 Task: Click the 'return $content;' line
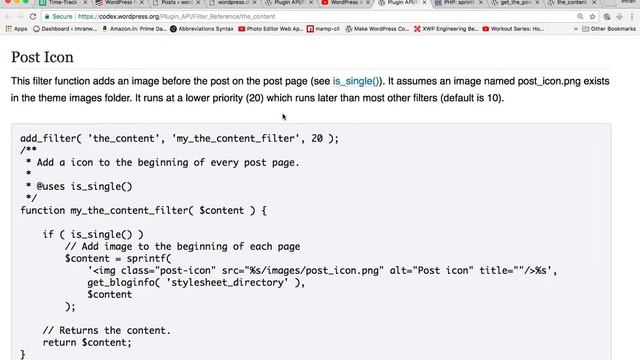coord(87,342)
